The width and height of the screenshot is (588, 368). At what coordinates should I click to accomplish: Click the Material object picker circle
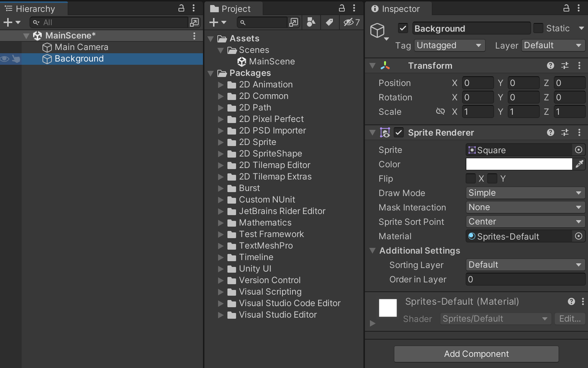[x=579, y=236]
